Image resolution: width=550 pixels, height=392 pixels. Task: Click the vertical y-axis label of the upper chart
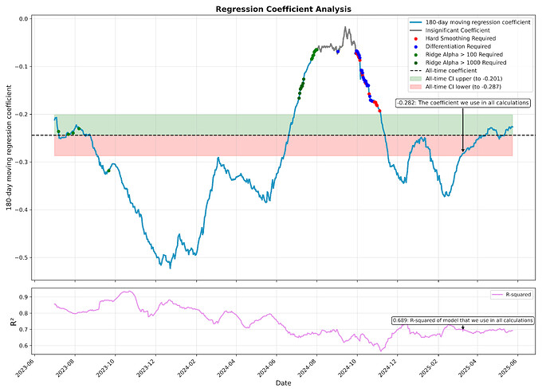click(9, 147)
